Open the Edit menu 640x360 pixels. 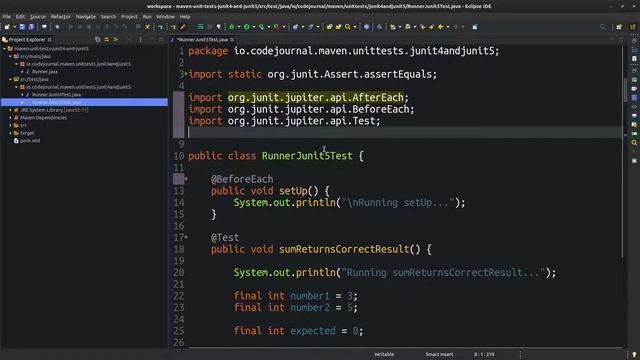tap(20, 17)
